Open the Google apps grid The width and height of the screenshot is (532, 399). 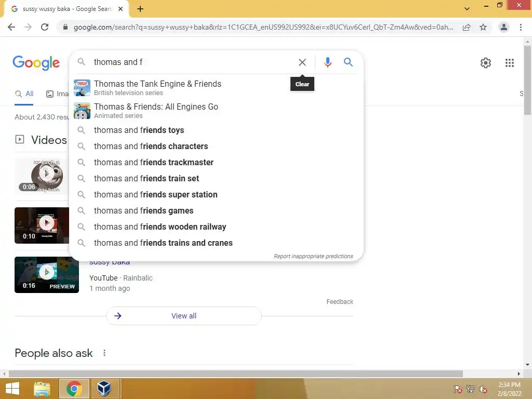(509, 63)
